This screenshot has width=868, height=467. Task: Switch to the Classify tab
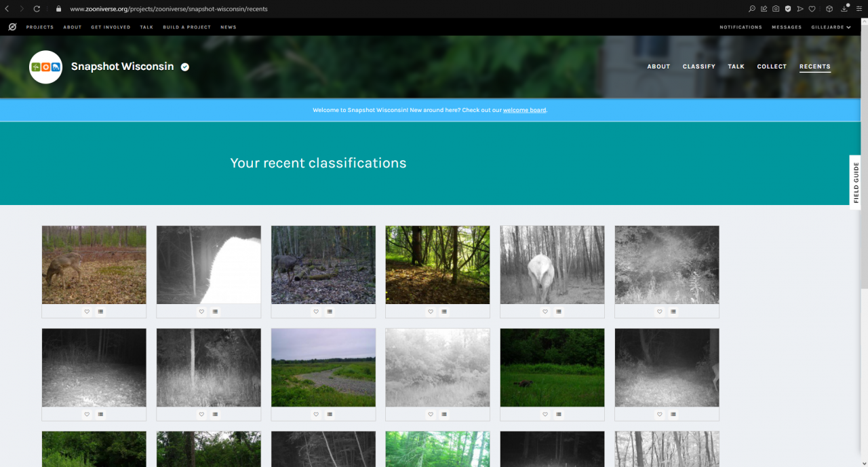(x=698, y=67)
